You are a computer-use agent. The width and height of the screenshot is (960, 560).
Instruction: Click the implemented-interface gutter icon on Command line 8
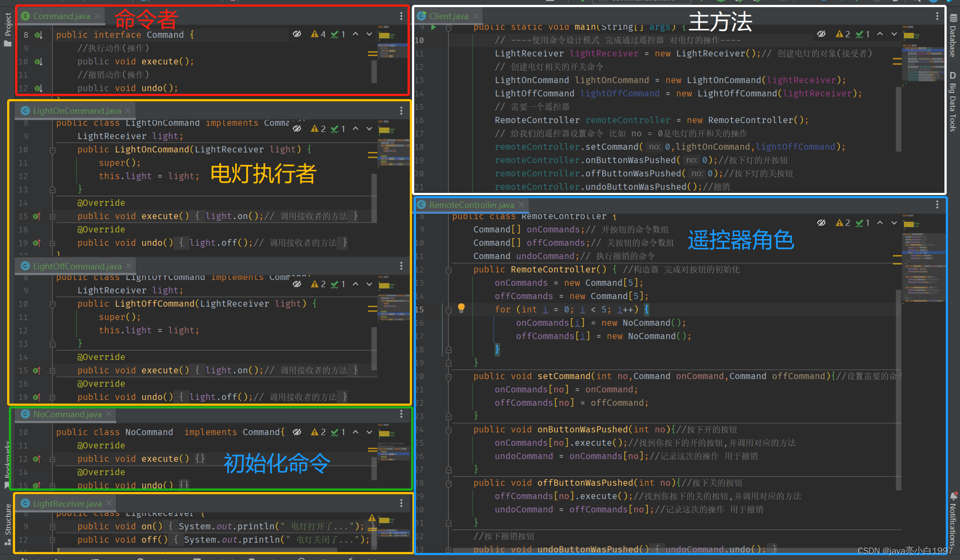coord(39,35)
